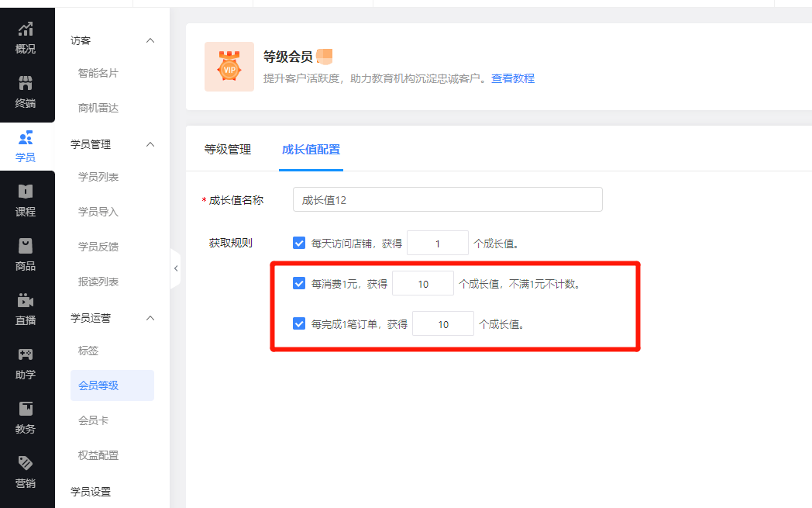Open the 概况 overview icon in sidebar
The image size is (812, 508).
pyautogui.click(x=26, y=29)
